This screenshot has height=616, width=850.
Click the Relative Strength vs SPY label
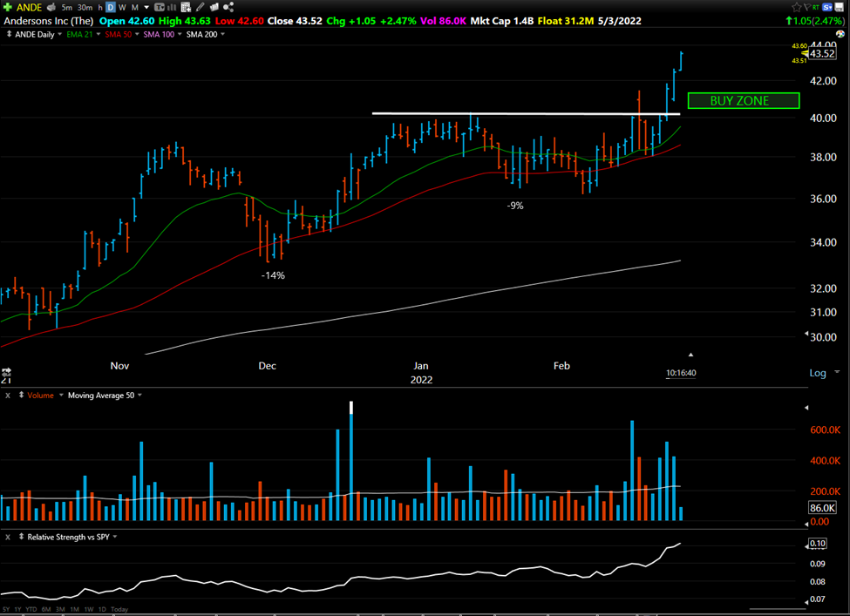68,537
